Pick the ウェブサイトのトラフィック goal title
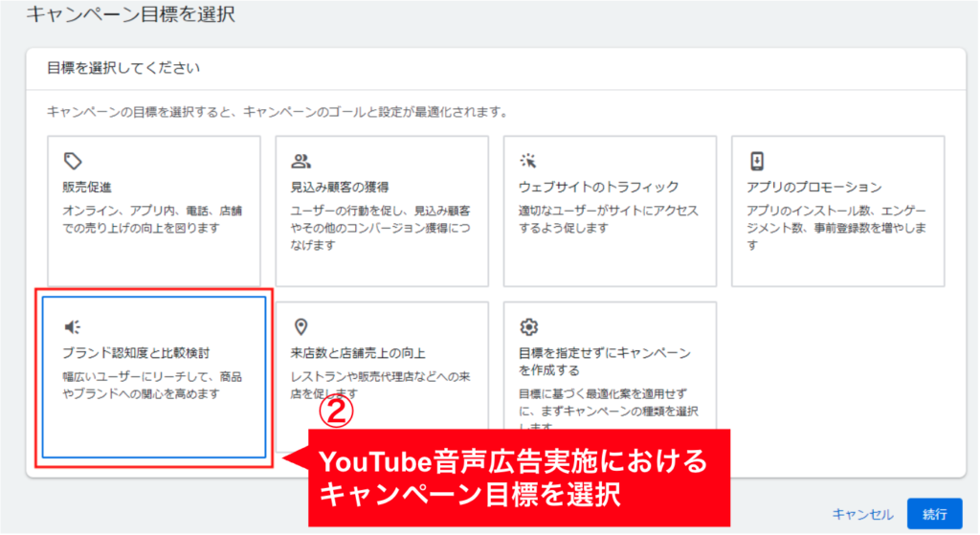The image size is (980, 535). pyautogui.click(x=598, y=188)
